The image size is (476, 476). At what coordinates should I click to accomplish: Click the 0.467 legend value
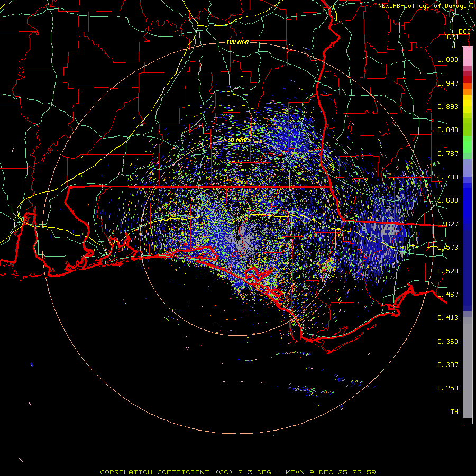tap(448, 294)
